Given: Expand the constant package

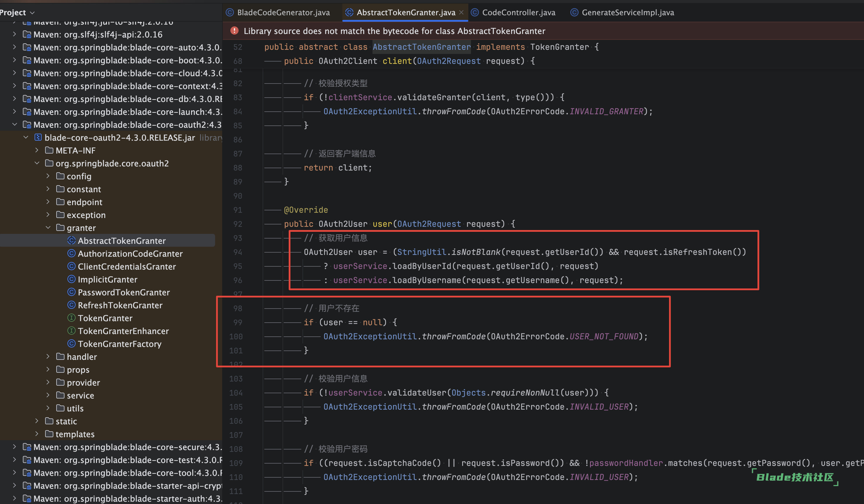Looking at the screenshot, I should pos(48,189).
